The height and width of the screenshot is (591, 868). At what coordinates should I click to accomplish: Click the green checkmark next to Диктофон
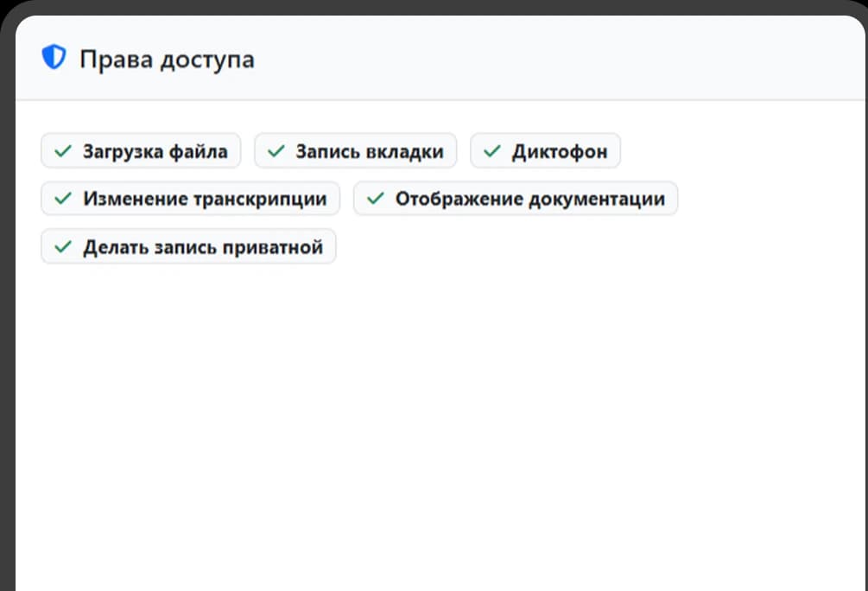click(491, 151)
